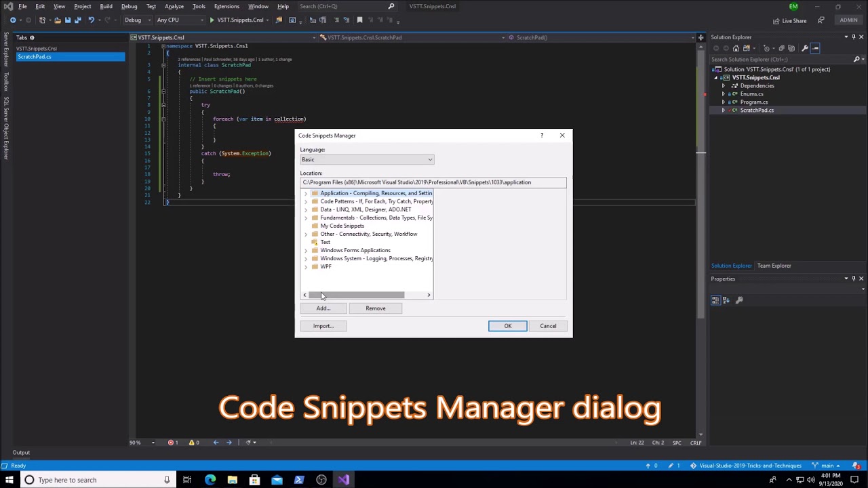Expand the Application snippets folder

point(305,193)
